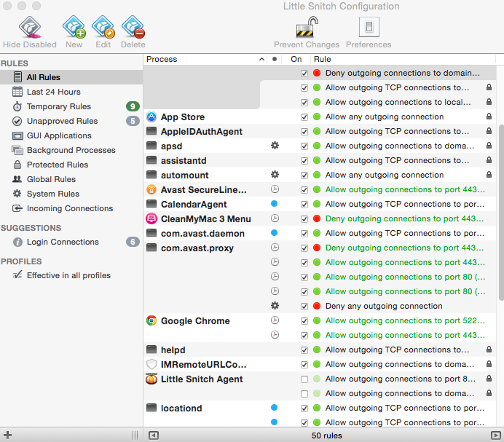Click the clock icon on Avast SecureLine row
The width and height of the screenshot is (504, 442).
coord(275,189)
